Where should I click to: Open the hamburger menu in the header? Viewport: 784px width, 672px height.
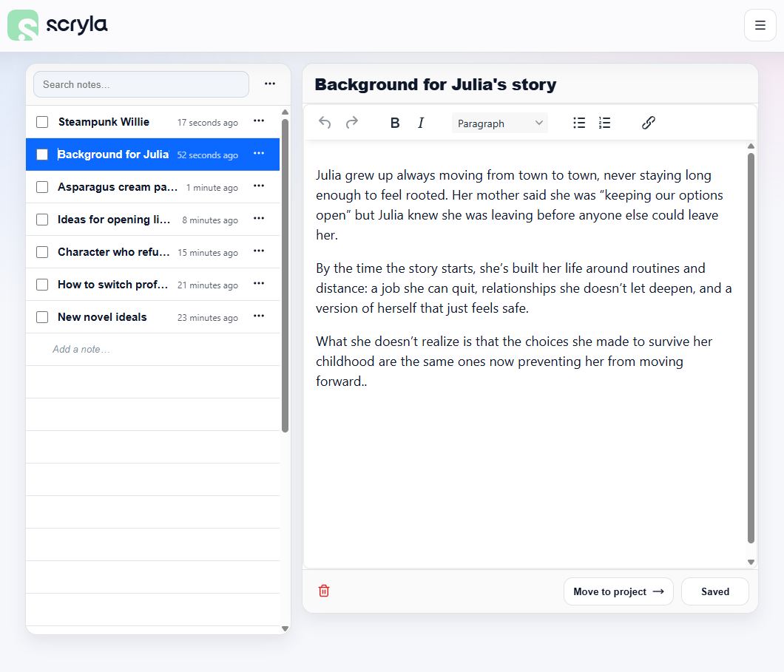pos(760,25)
